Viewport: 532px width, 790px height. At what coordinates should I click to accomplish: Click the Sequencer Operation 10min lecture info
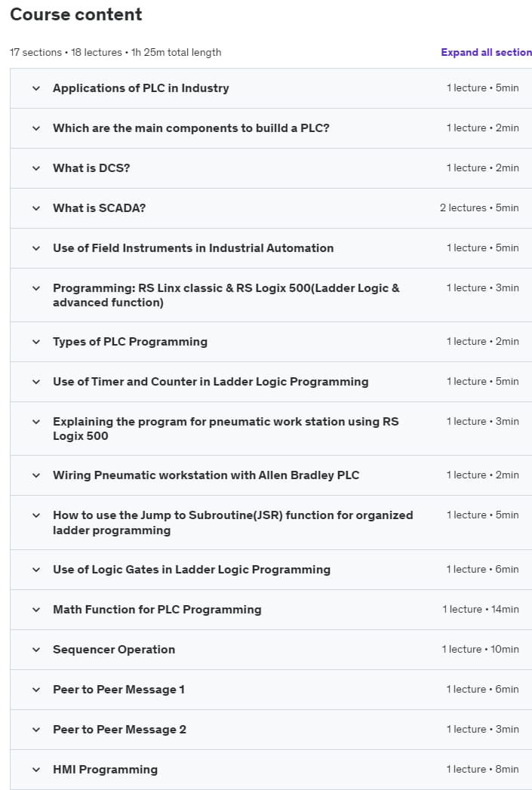(480, 650)
